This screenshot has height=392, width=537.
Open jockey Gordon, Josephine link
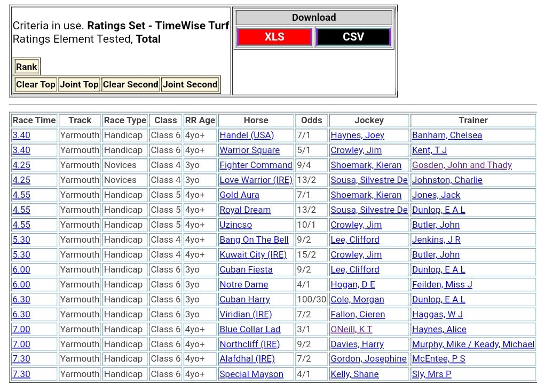point(368,359)
